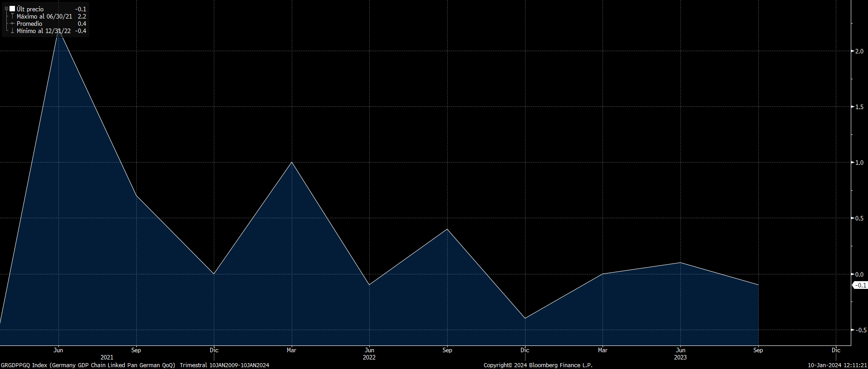This screenshot has width=868, height=369.
Task: Click the white Últ precio color swatch
Action: 12,9
